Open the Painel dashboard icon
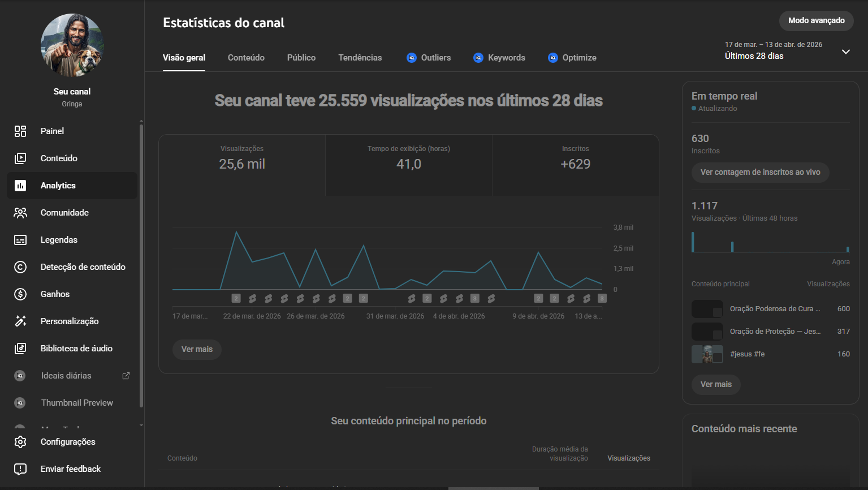 (x=20, y=131)
